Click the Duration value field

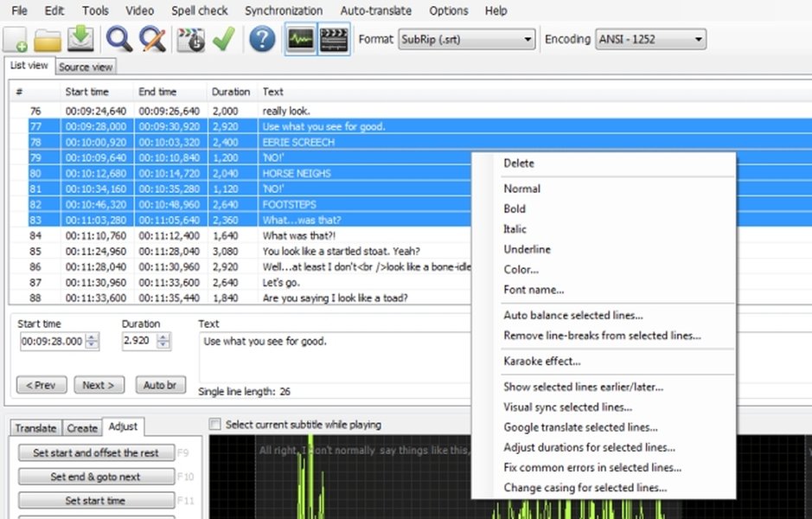point(138,340)
